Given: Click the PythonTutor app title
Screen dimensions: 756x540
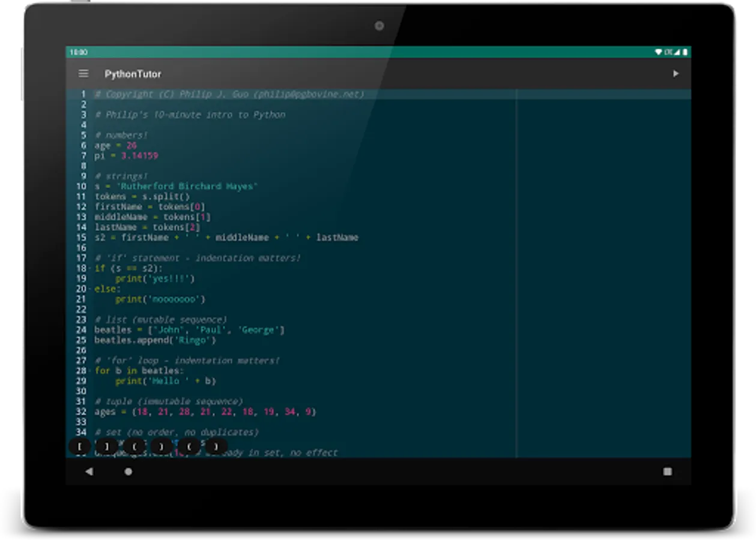Looking at the screenshot, I should pos(133,74).
